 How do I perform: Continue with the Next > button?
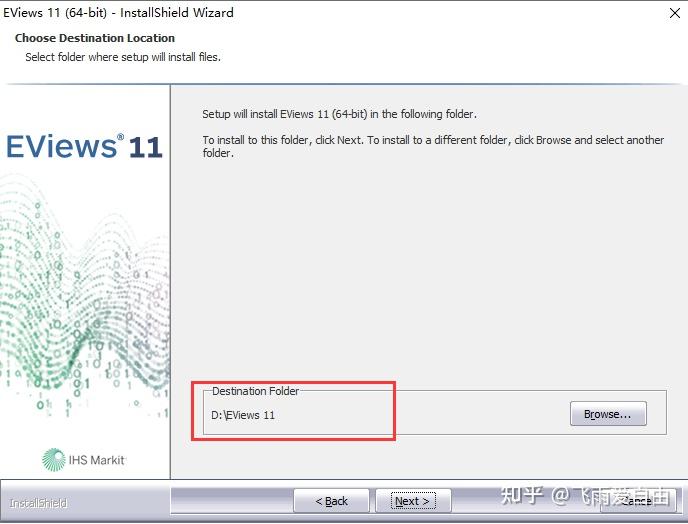pos(413,501)
